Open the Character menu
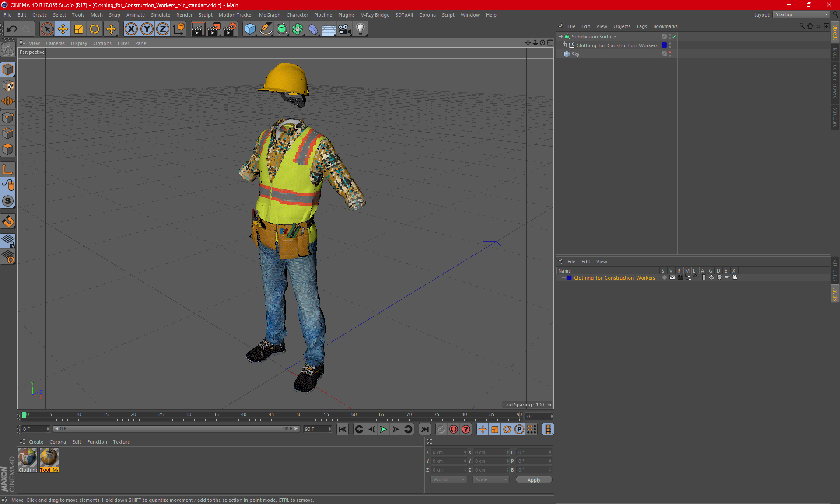The image size is (840, 504). pos(297,15)
